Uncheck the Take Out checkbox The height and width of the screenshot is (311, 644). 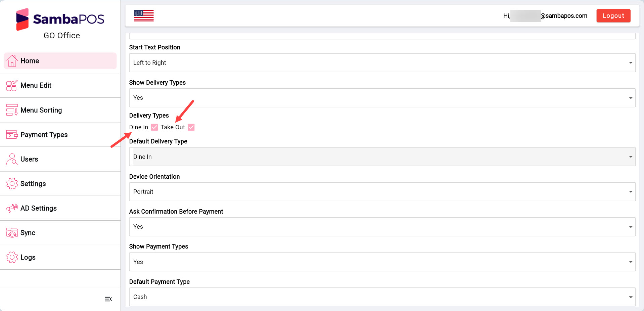[x=191, y=127]
